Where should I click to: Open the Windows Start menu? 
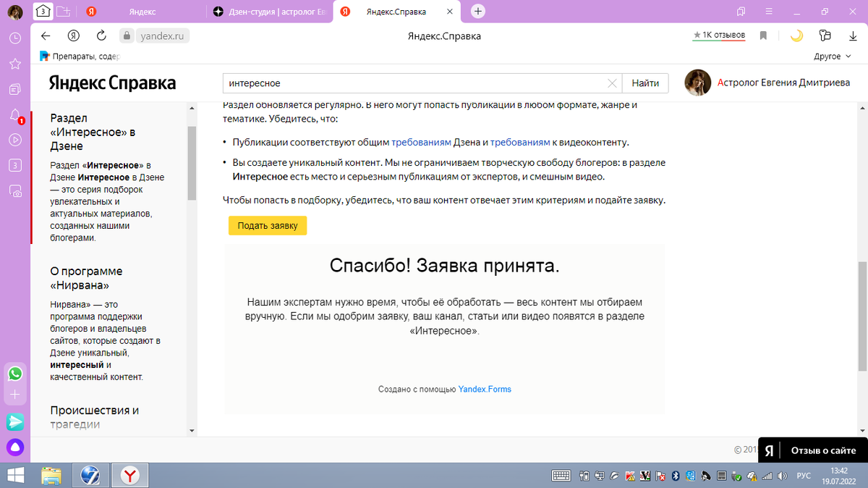point(14,475)
